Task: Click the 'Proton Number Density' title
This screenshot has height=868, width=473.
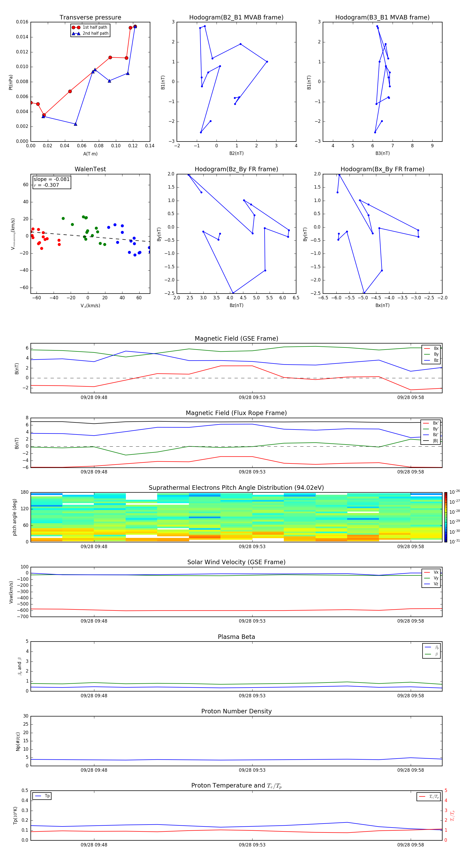Action: 236,711
